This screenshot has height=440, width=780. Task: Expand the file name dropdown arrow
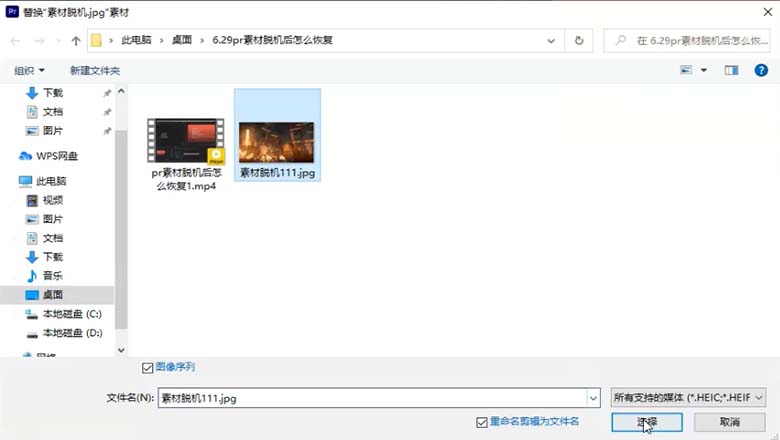point(593,398)
